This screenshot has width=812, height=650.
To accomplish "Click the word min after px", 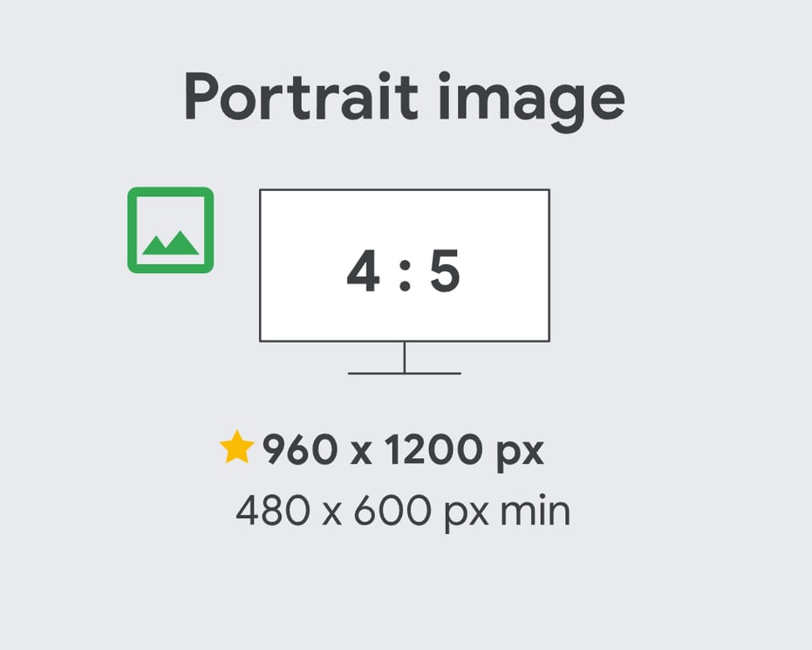I will point(535,510).
